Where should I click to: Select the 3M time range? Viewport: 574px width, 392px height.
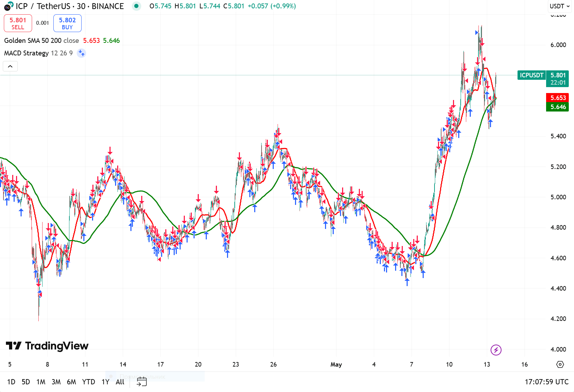click(x=56, y=382)
